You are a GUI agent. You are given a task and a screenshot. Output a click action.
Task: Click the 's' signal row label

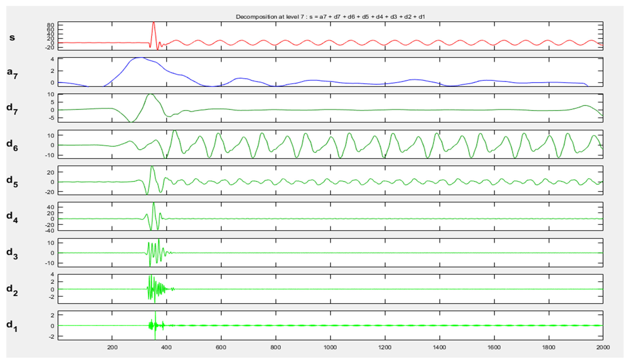(12, 38)
